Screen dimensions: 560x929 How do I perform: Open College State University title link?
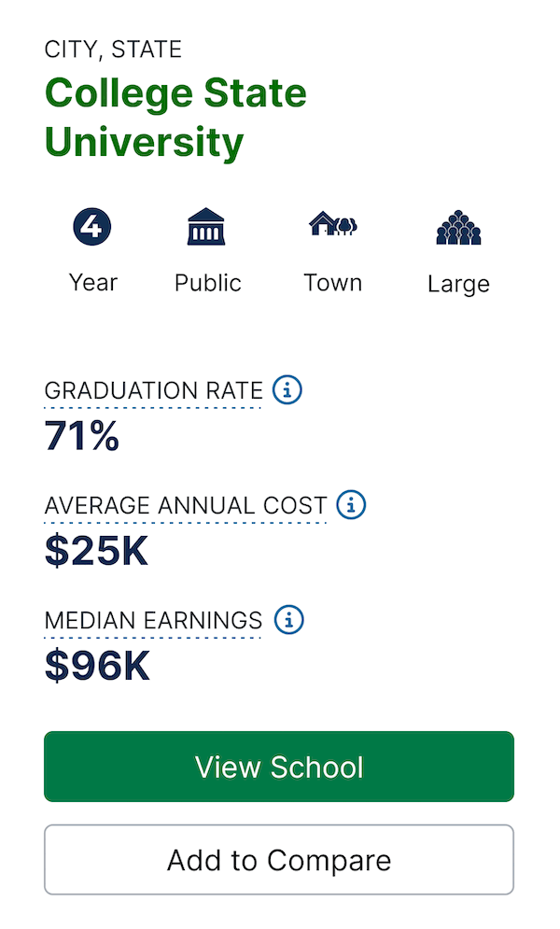pyautogui.click(x=175, y=118)
